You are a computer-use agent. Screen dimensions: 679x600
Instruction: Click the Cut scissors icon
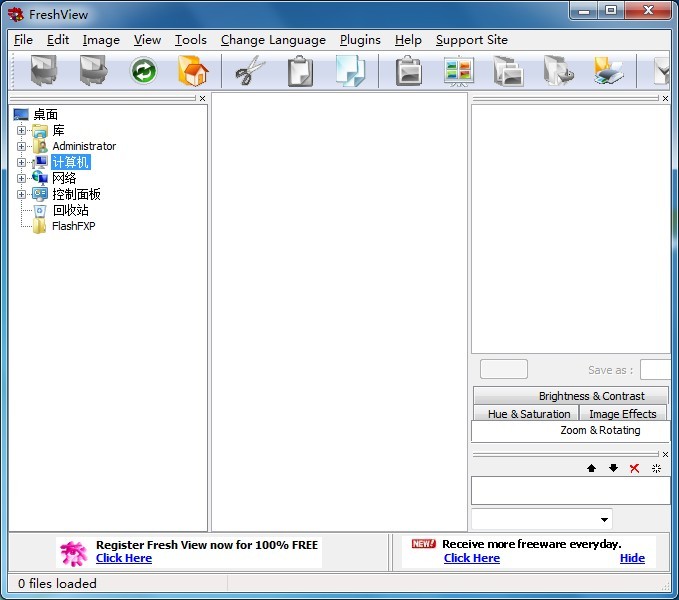(249, 70)
